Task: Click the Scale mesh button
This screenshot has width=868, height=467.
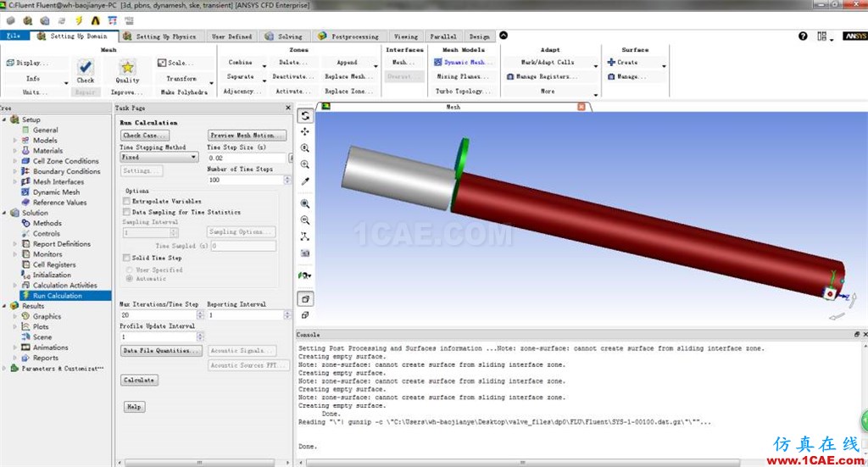Action: (x=175, y=63)
